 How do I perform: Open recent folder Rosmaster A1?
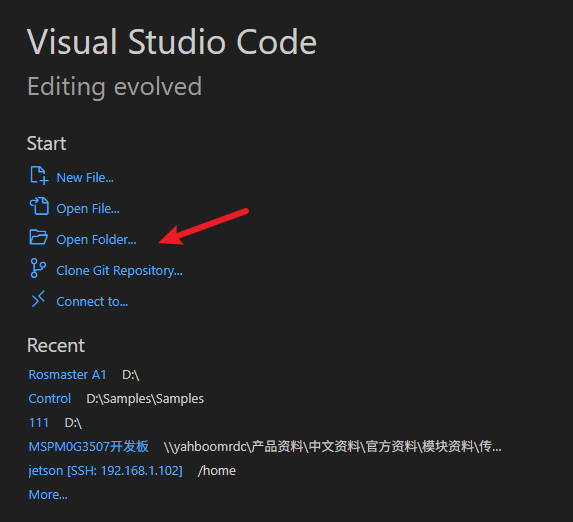coord(67,375)
